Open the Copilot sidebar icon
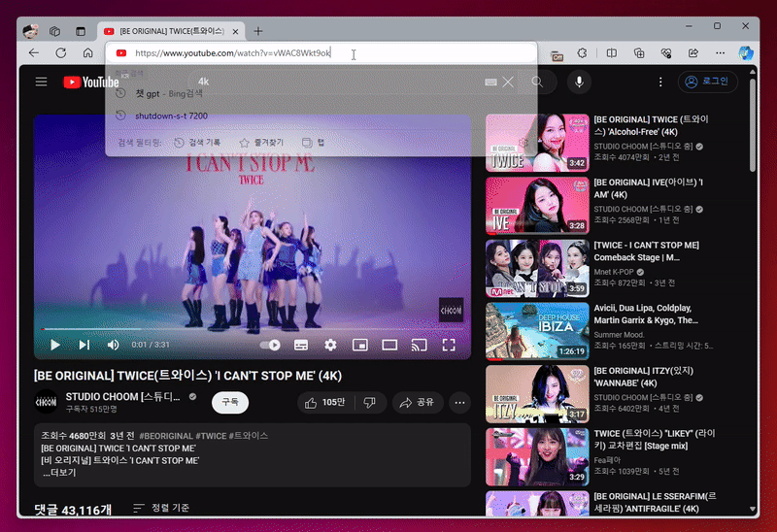 pyautogui.click(x=745, y=53)
